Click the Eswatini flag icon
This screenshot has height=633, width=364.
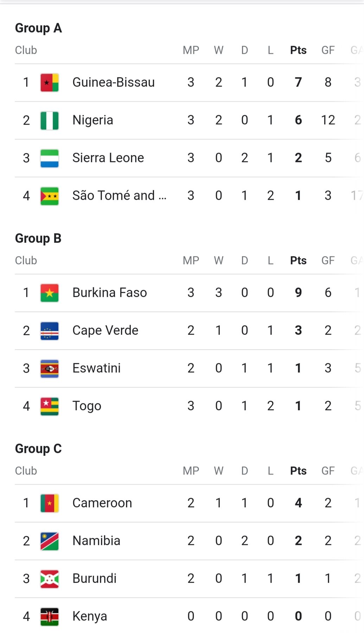[x=49, y=368]
